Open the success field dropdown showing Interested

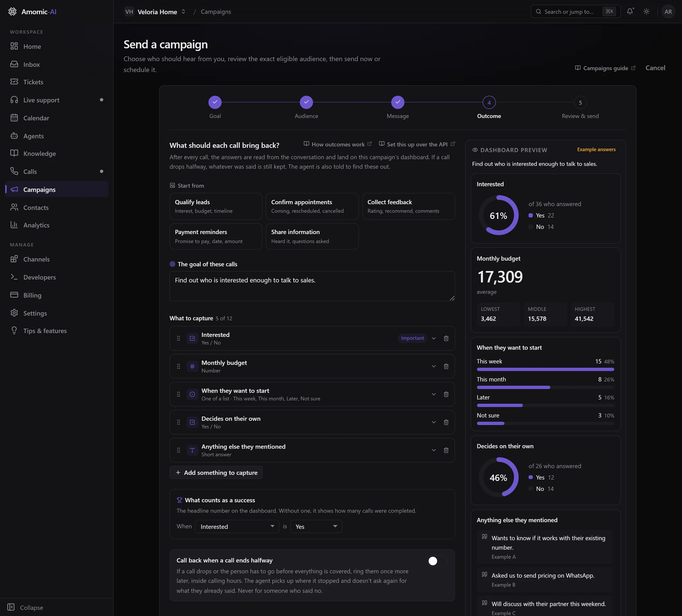tap(237, 527)
